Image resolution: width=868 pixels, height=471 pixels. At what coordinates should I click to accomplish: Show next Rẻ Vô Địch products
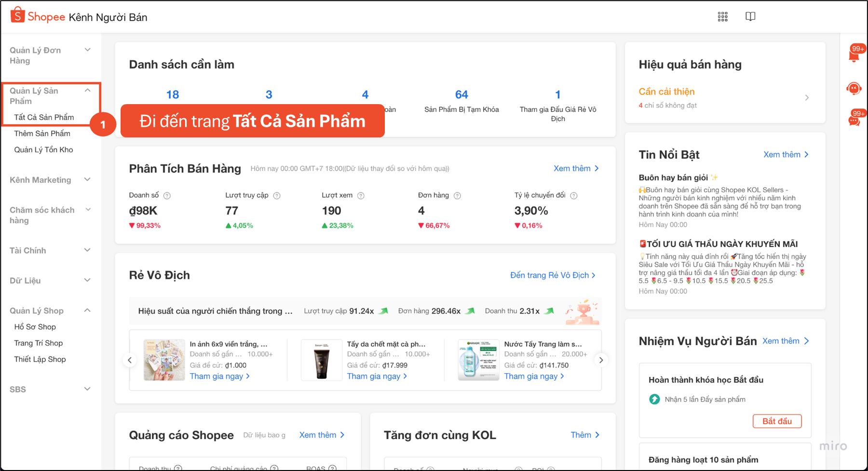601,360
